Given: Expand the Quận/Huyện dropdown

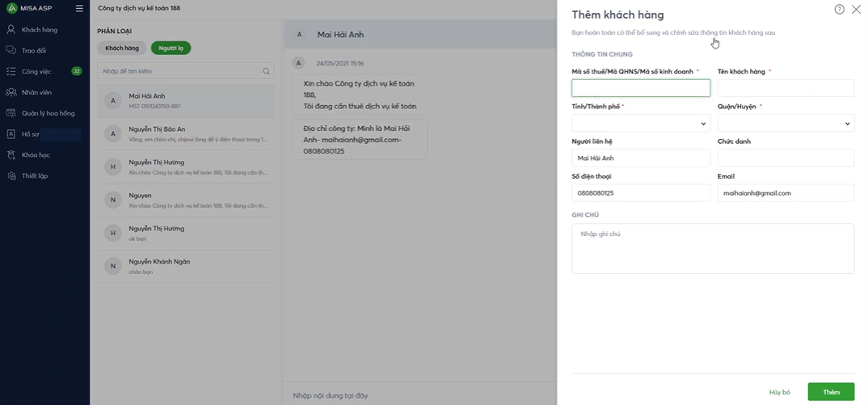Looking at the screenshot, I should pos(785,124).
